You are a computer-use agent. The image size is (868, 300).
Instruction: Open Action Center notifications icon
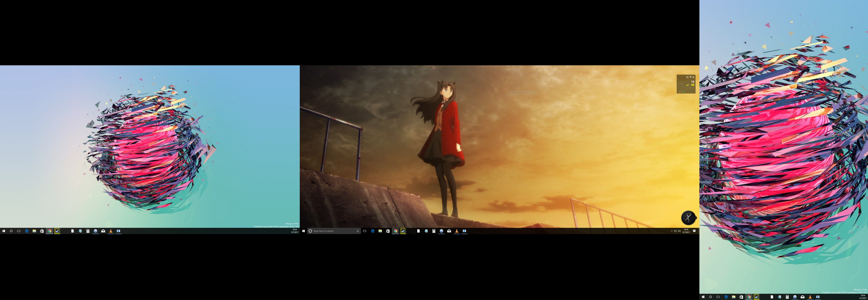[x=694, y=231]
